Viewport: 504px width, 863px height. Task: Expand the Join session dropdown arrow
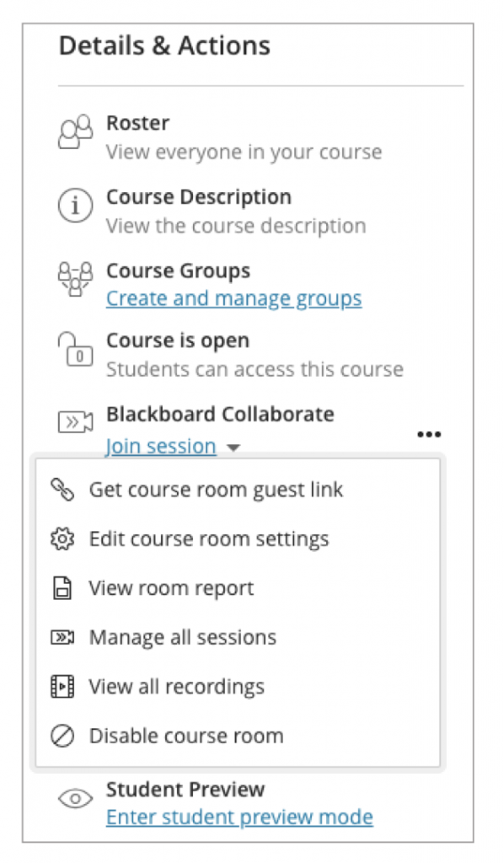pyautogui.click(x=233, y=448)
